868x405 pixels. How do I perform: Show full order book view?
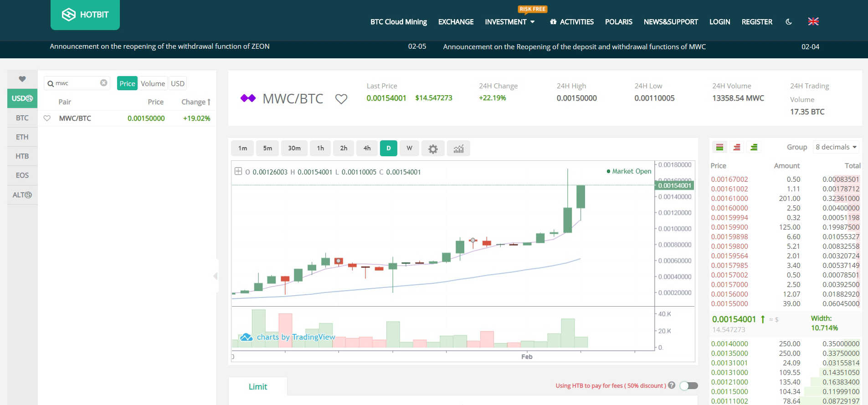[720, 147]
